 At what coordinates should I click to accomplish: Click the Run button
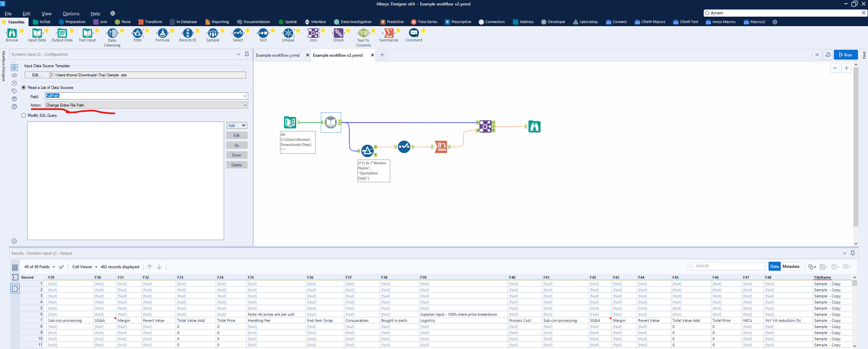pyautogui.click(x=846, y=55)
